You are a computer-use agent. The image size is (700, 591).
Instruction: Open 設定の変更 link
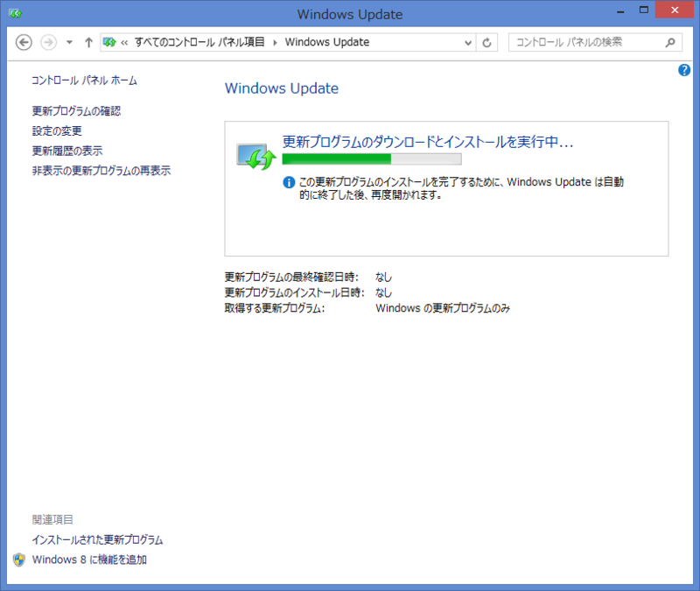[x=57, y=130]
